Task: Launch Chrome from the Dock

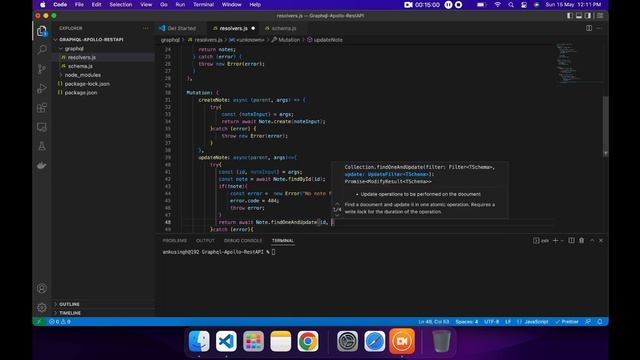Action: 308,341
